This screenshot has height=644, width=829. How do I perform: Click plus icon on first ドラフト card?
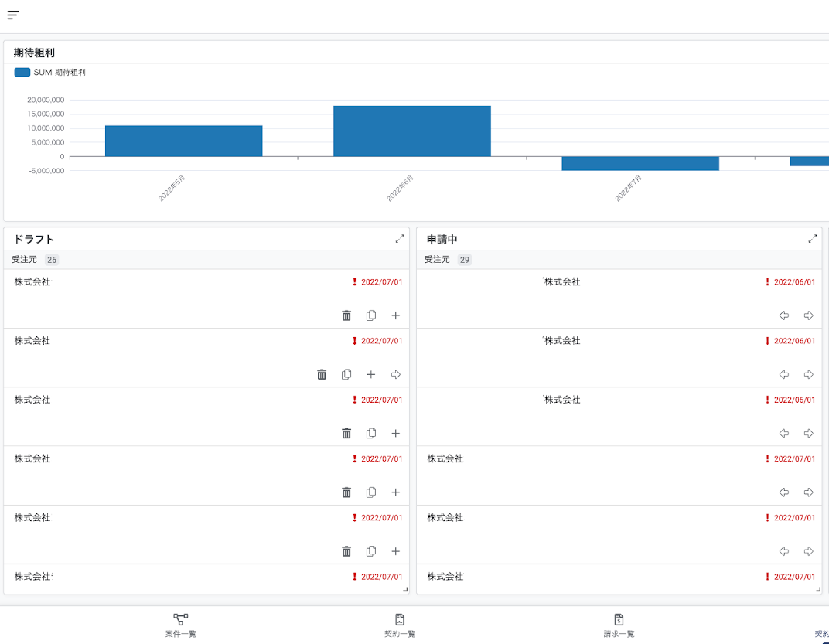pos(395,315)
